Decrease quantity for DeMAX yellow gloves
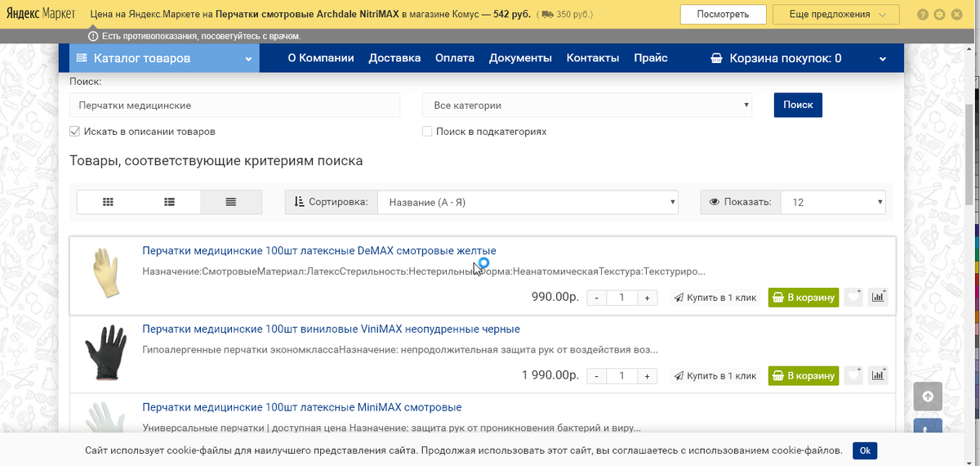The height and width of the screenshot is (466, 980). (x=597, y=298)
